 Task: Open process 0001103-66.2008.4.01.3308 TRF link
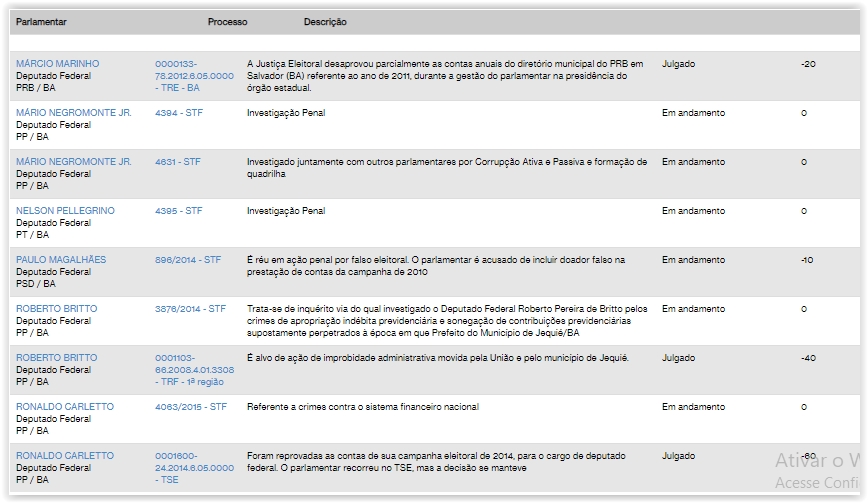[x=194, y=370]
